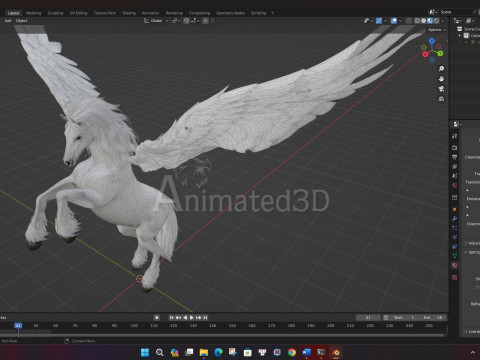Open the properties editor type dropdown
Image resolution: width=480 pixels, height=360 pixels.
457,124
